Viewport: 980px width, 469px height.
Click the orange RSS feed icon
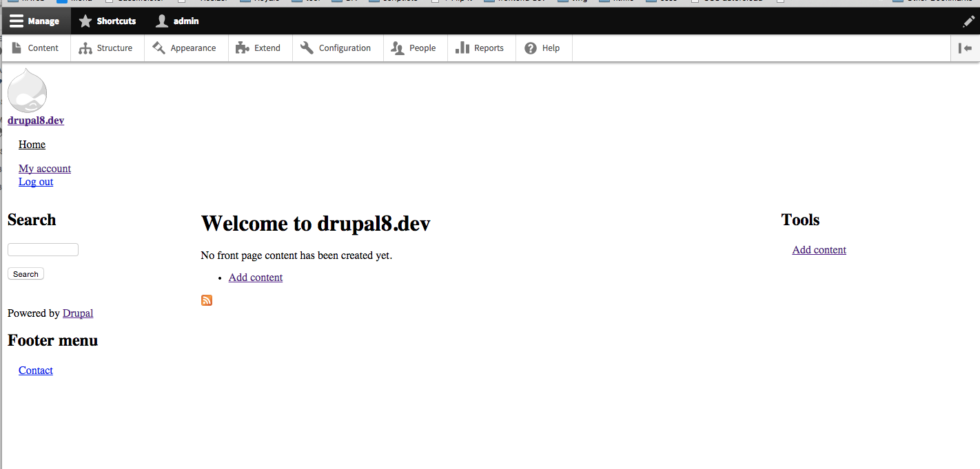click(207, 300)
